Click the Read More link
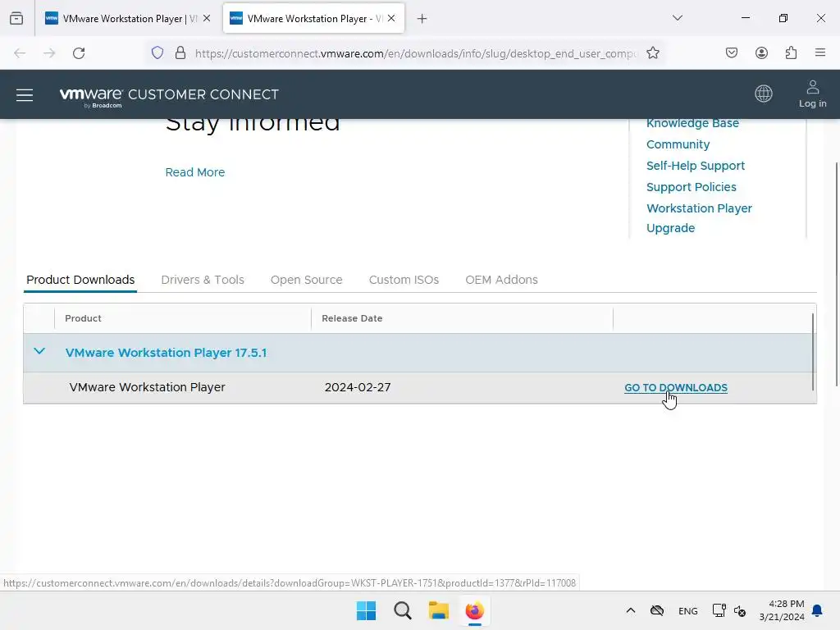Viewport: 840px width, 630px height. (x=195, y=172)
